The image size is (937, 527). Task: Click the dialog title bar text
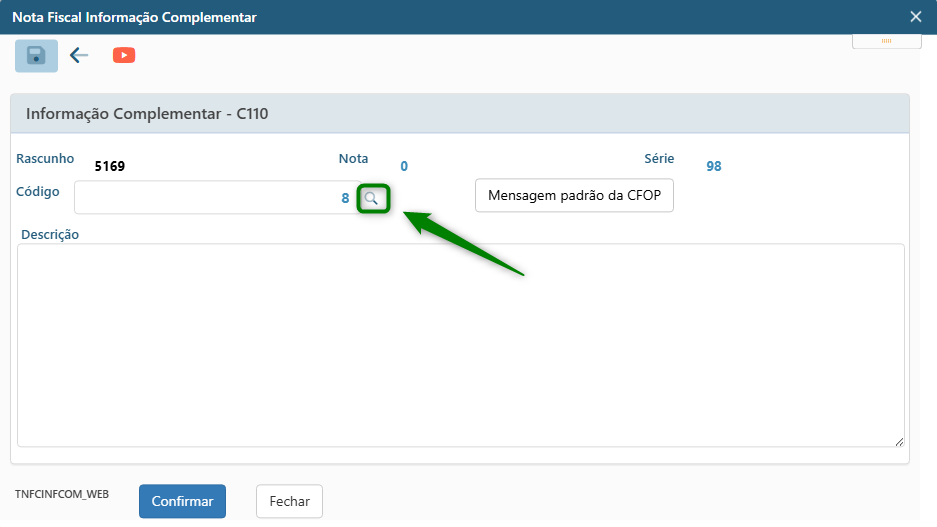(x=134, y=17)
